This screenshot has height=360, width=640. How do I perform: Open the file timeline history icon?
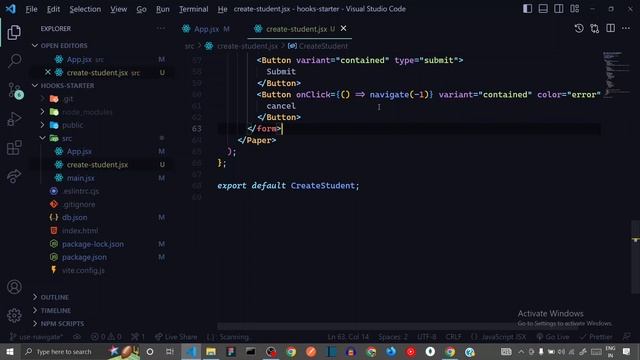[579, 28]
